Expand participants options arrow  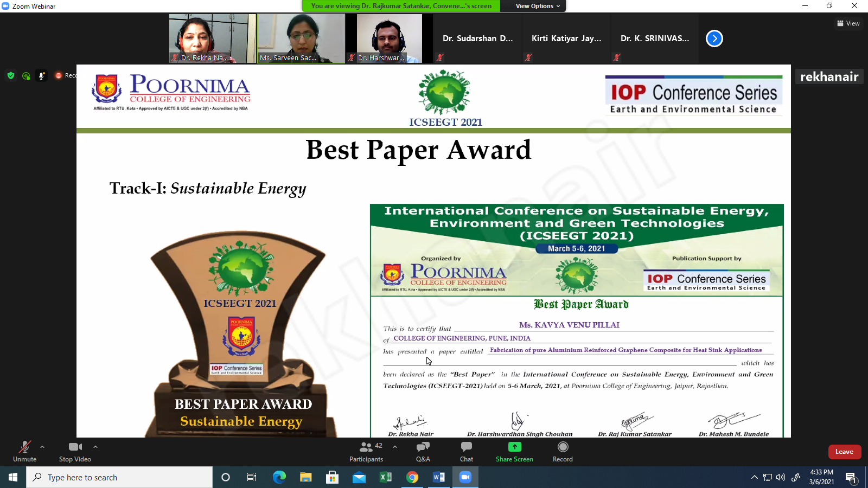(x=395, y=447)
